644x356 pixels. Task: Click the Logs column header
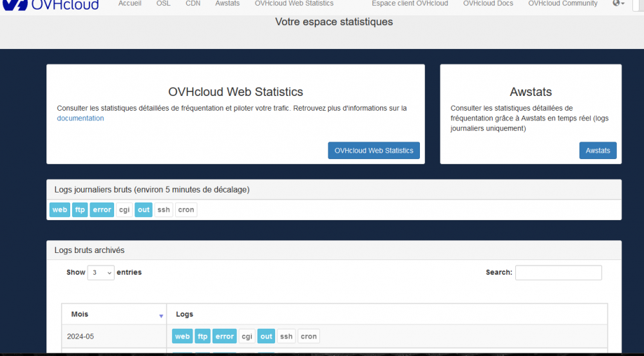387,314
